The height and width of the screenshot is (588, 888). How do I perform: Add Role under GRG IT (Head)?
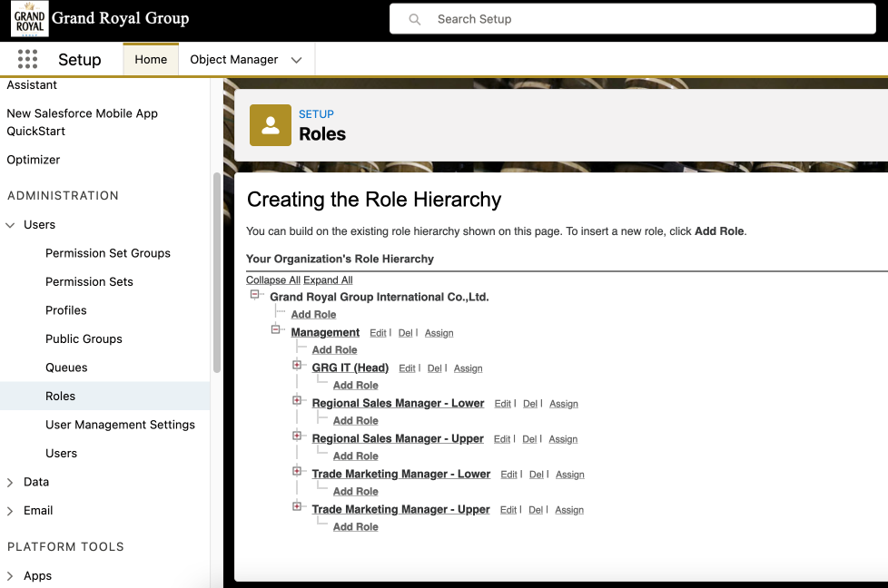click(x=356, y=386)
